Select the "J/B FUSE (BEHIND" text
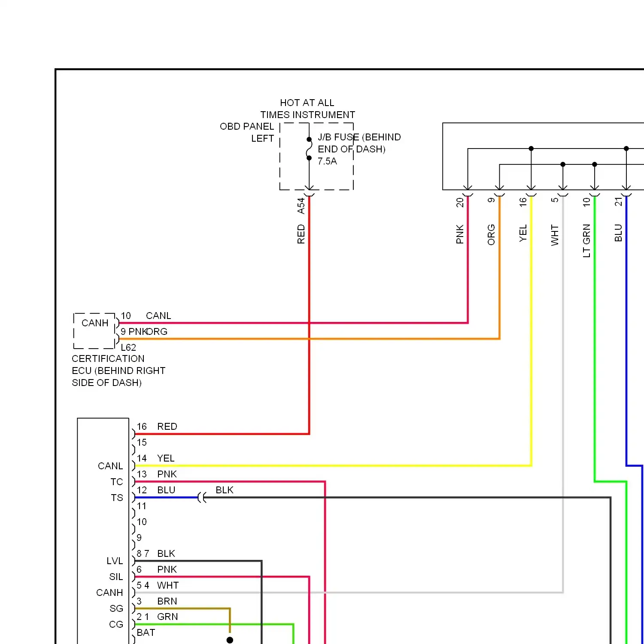This screenshot has width=644, height=644. point(359,137)
